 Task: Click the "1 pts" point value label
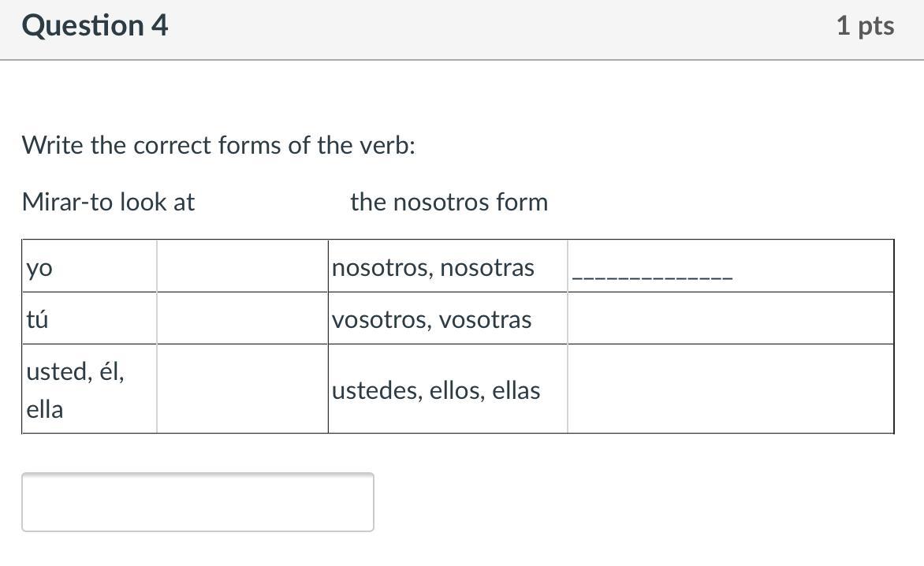865,26
